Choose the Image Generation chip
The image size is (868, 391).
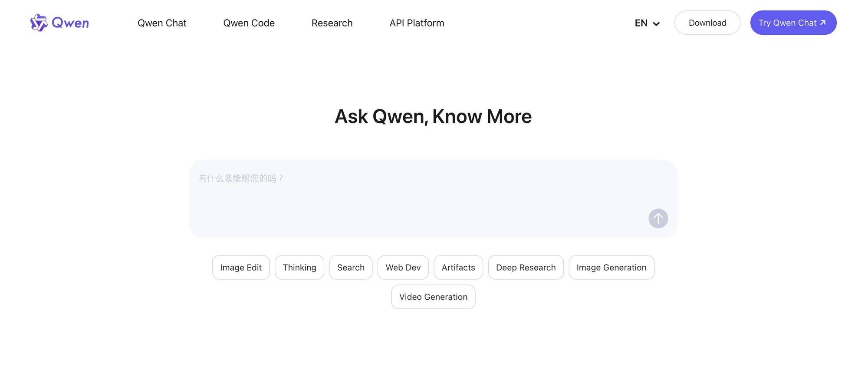click(611, 267)
